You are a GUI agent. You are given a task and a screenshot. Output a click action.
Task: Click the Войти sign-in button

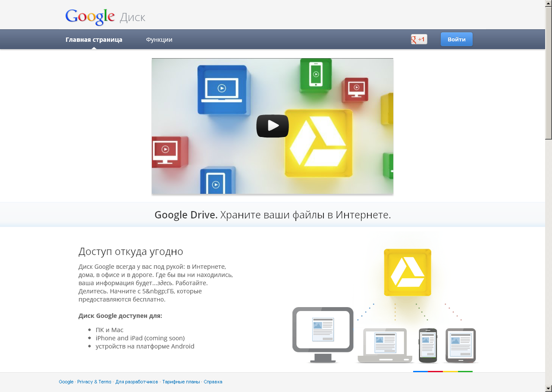[x=456, y=39]
